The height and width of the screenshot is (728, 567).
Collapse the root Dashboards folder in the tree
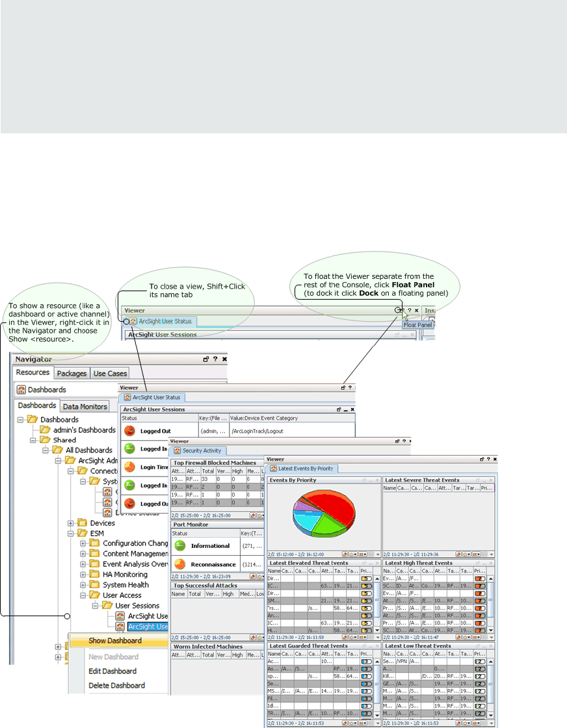pos(20,419)
